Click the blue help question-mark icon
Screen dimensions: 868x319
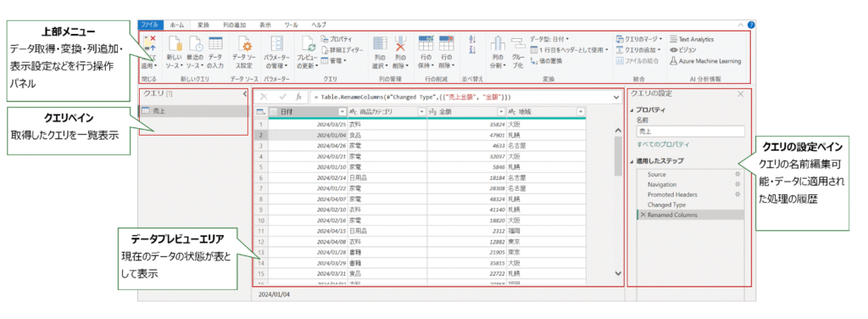[751, 25]
